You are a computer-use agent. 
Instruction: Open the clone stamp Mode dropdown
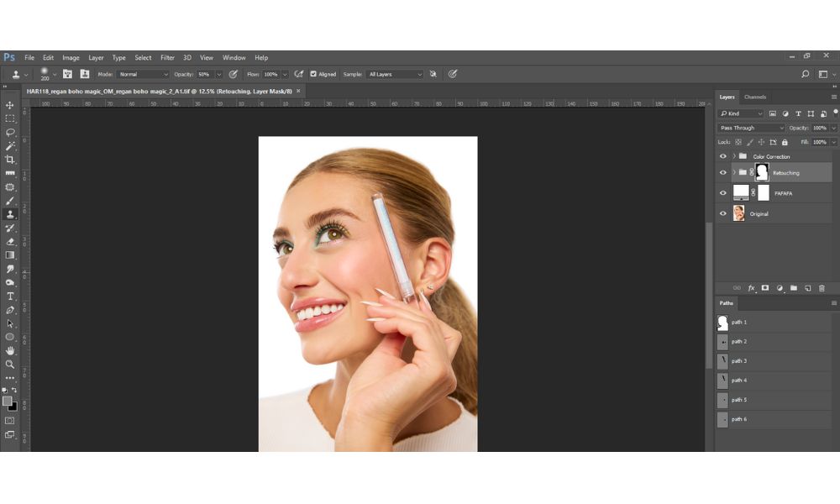click(143, 75)
